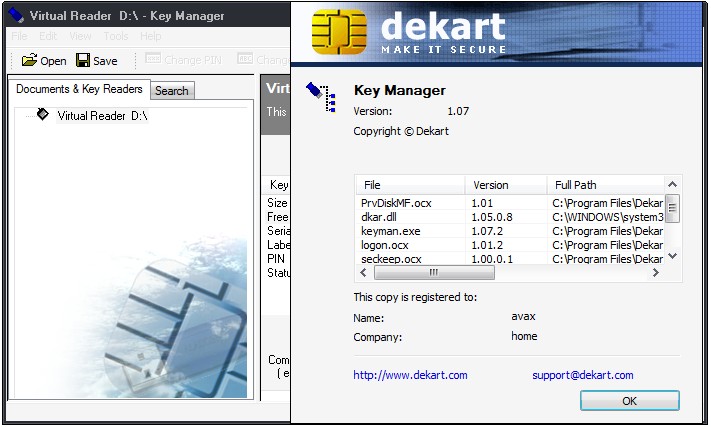This screenshot has height=427, width=711.
Task: Open the http://www.dekart.com link
Action: click(x=410, y=375)
